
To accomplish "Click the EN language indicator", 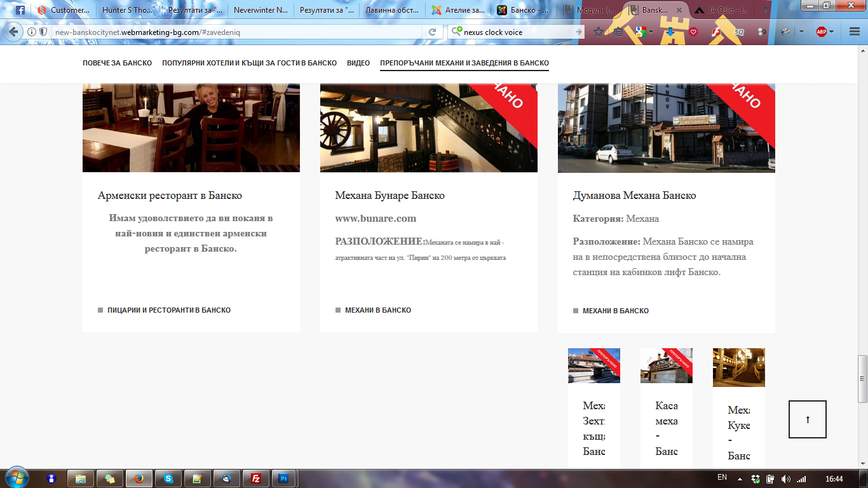I will (x=722, y=478).
